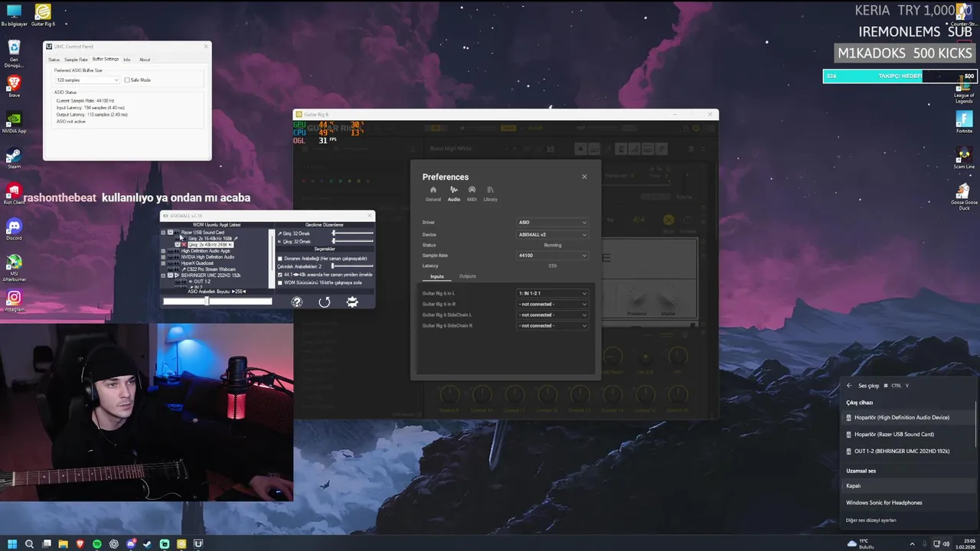The width and height of the screenshot is (980, 551).
Task: Toggle NVIDIA High Definition Audio power button
Action: [170, 257]
